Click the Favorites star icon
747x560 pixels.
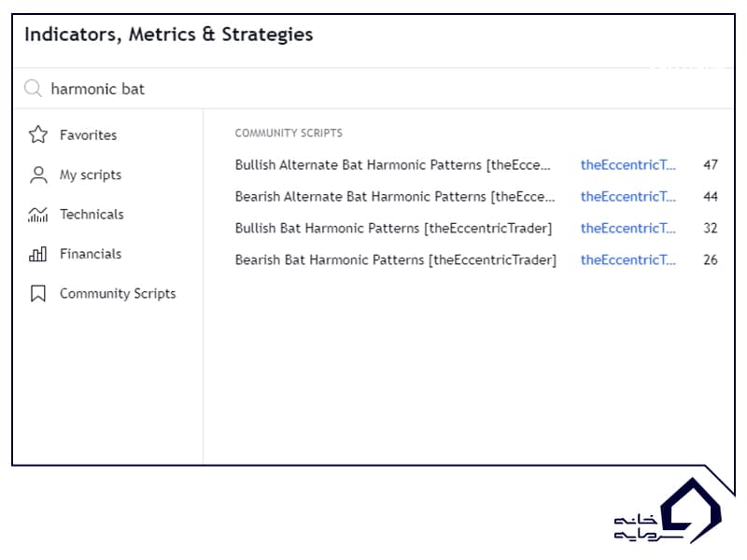[x=38, y=135]
